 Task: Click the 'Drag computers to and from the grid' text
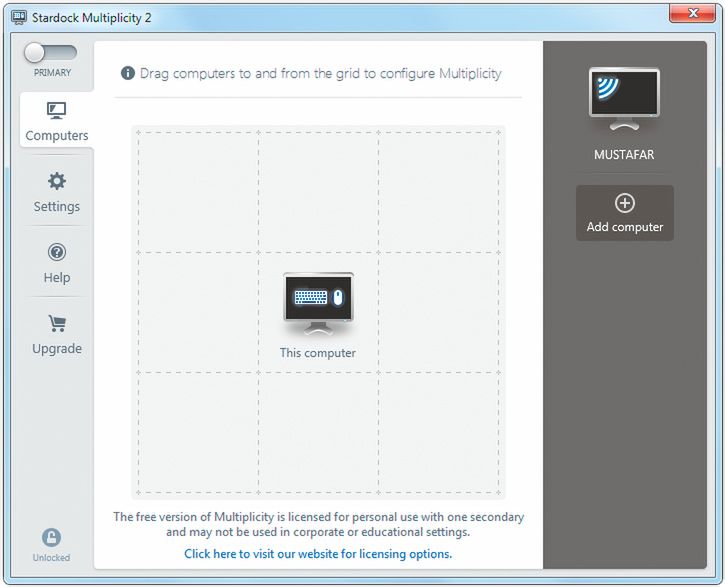pyautogui.click(x=320, y=73)
